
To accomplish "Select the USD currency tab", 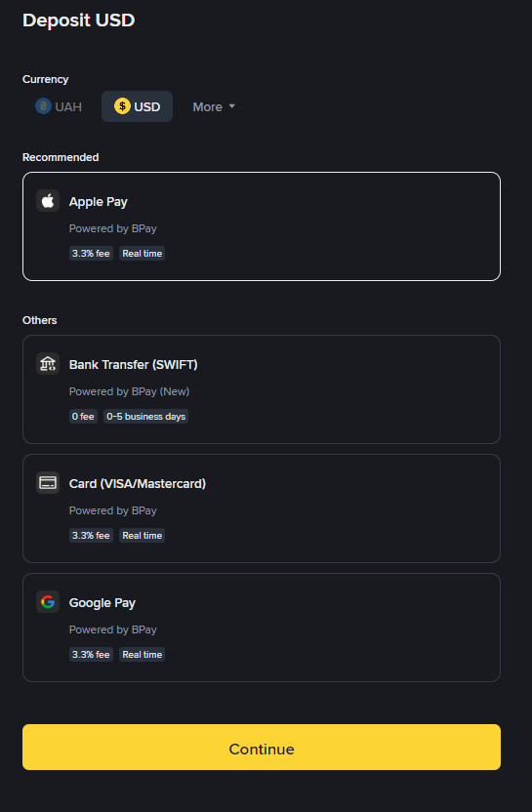I will coord(137,106).
